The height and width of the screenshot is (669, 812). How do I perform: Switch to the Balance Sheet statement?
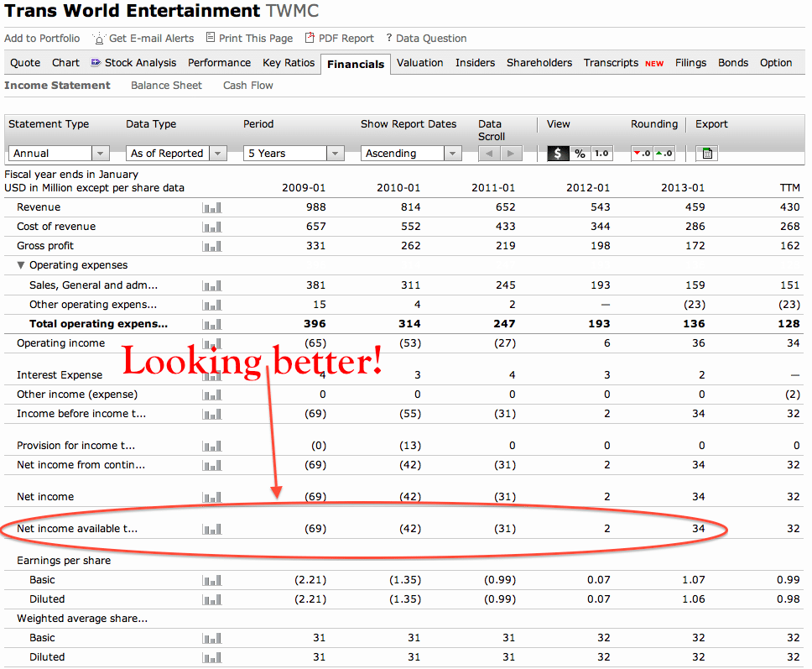(166, 86)
